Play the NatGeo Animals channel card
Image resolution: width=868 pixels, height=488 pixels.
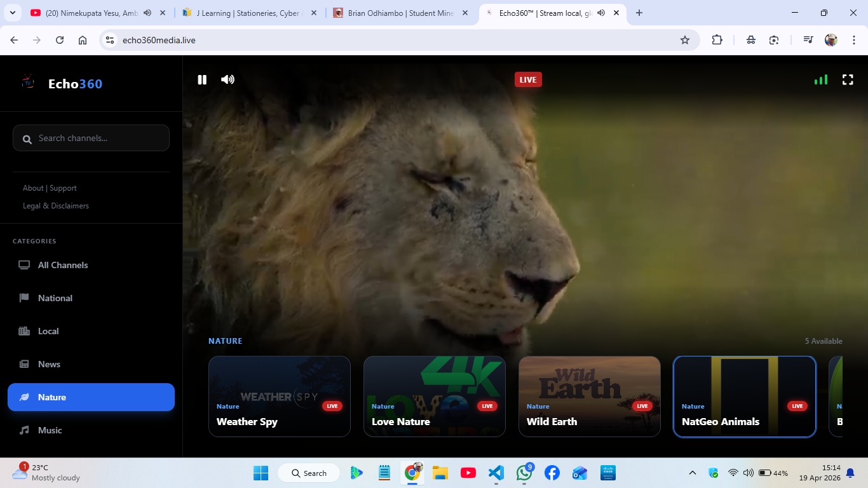tap(745, 396)
